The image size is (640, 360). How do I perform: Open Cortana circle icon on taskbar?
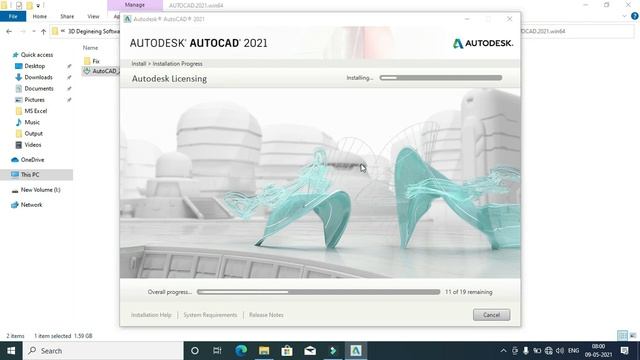[195, 351]
